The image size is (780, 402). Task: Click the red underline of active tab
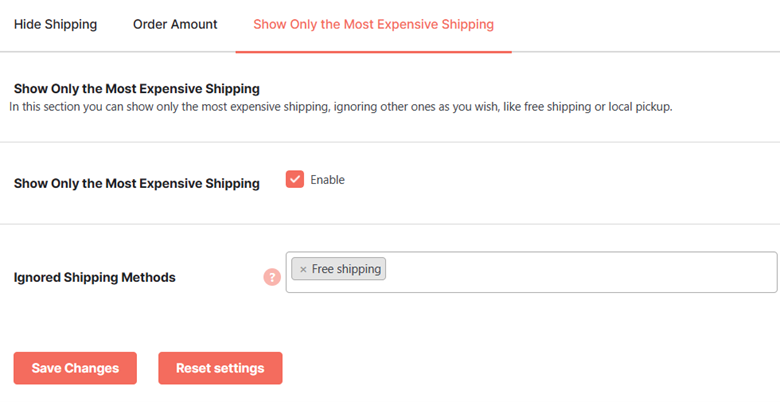coord(374,51)
